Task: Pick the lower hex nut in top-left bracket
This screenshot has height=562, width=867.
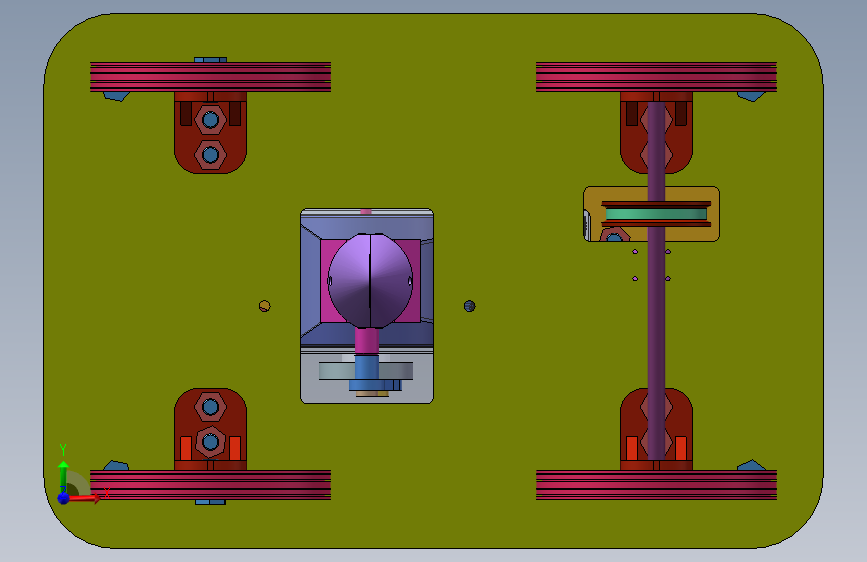Action: click(210, 154)
